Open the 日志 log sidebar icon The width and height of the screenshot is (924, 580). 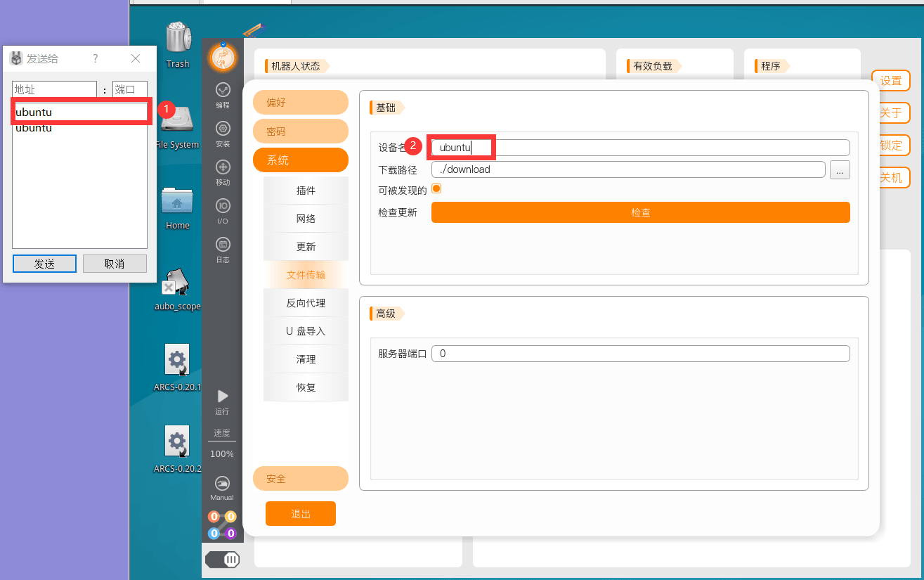223,250
